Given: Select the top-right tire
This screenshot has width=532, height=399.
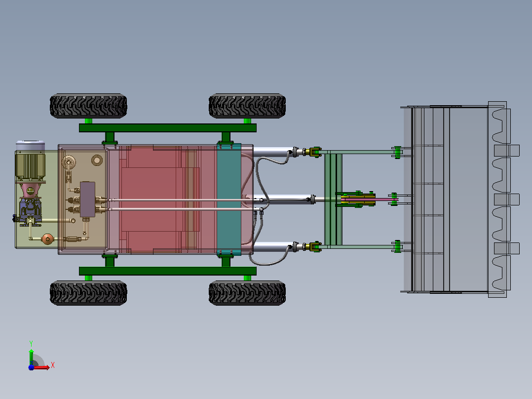Looking at the screenshot, I should click(x=247, y=106).
